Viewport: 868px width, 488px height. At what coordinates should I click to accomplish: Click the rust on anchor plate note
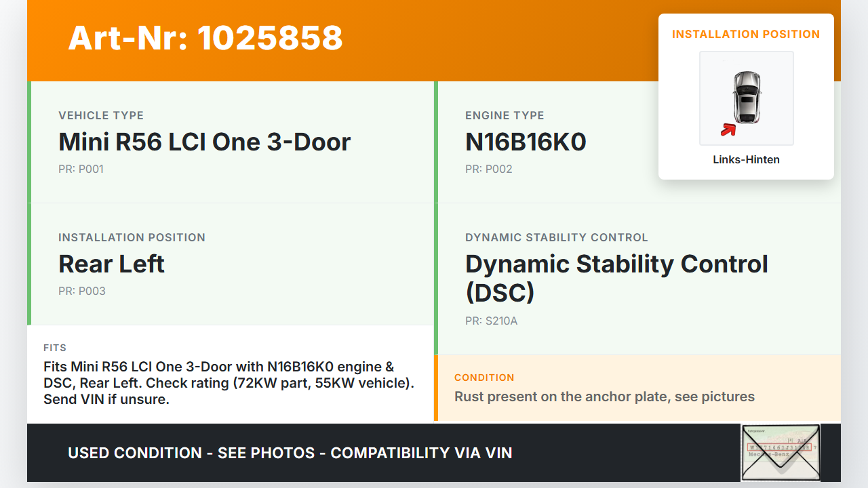pyautogui.click(x=604, y=397)
